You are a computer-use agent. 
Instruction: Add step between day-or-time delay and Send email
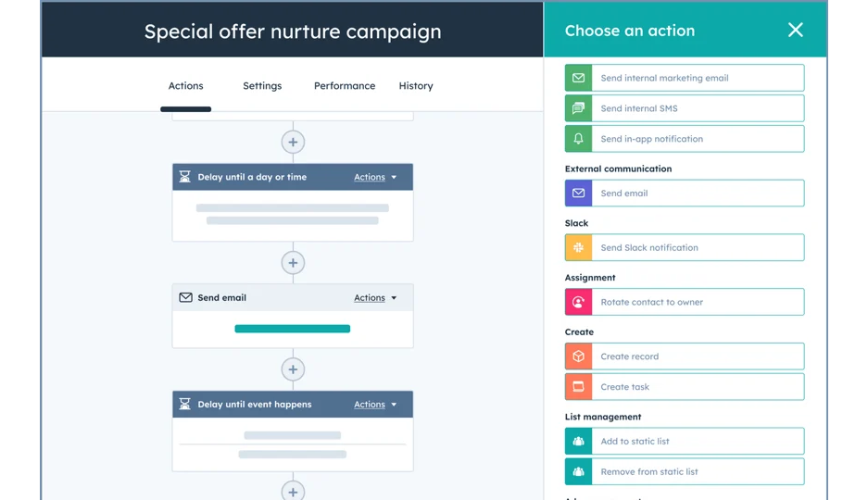pos(293,263)
